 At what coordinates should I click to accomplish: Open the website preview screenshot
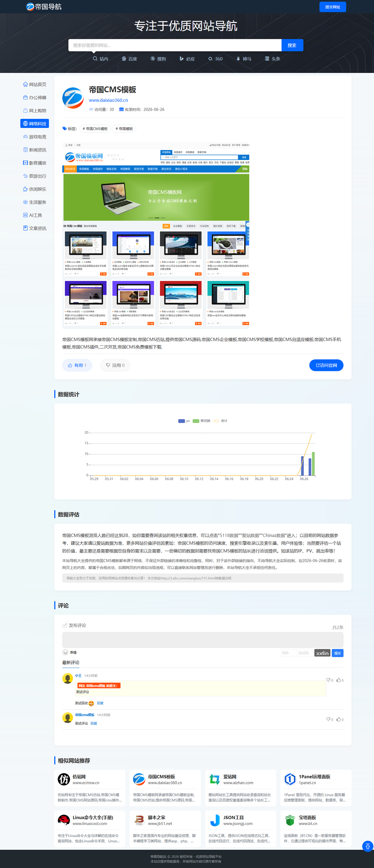click(x=156, y=235)
